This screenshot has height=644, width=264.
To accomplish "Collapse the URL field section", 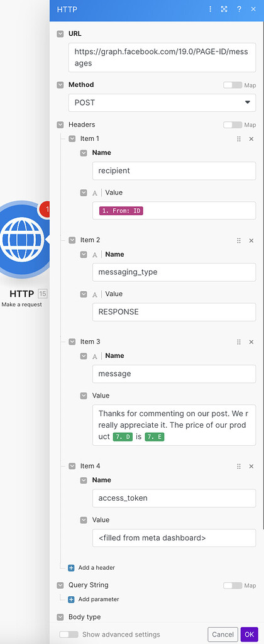I will [60, 34].
